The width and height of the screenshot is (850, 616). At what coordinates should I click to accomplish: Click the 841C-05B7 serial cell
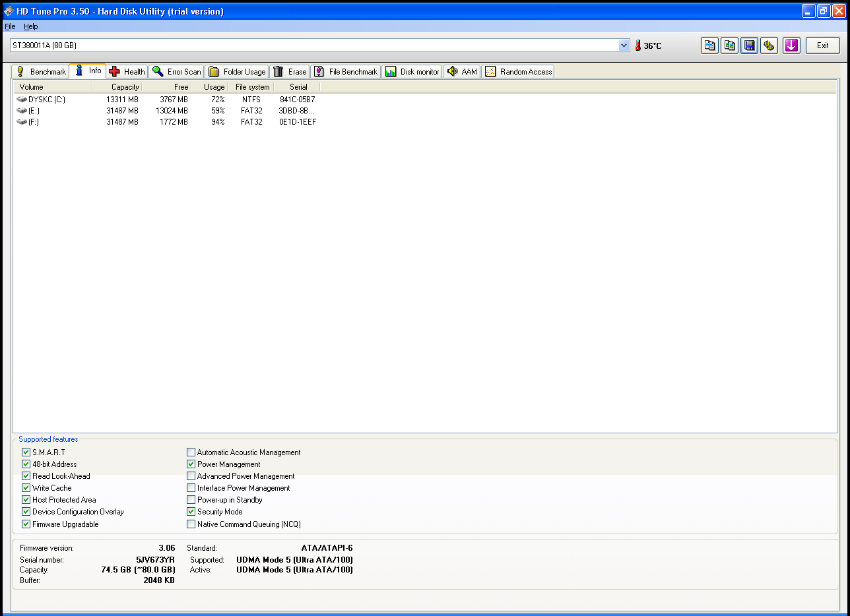point(298,100)
